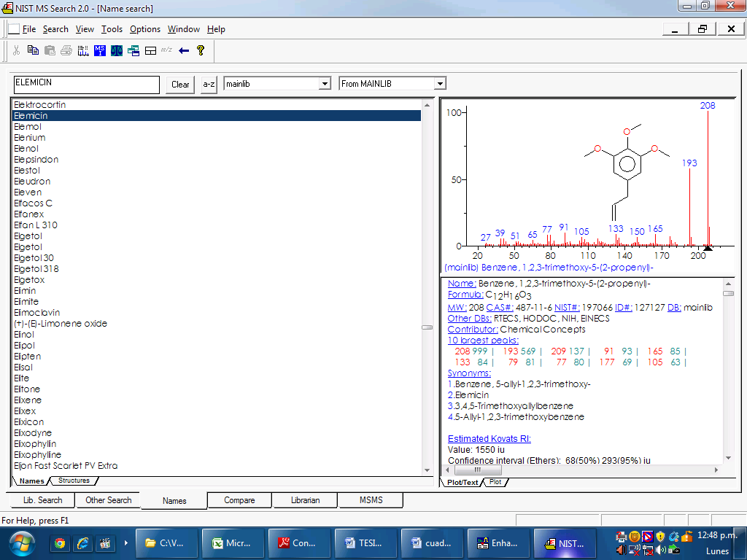The width and height of the screenshot is (747, 560).
Task: Click the Name: link in compound info
Action: pyautogui.click(x=462, y=284)
